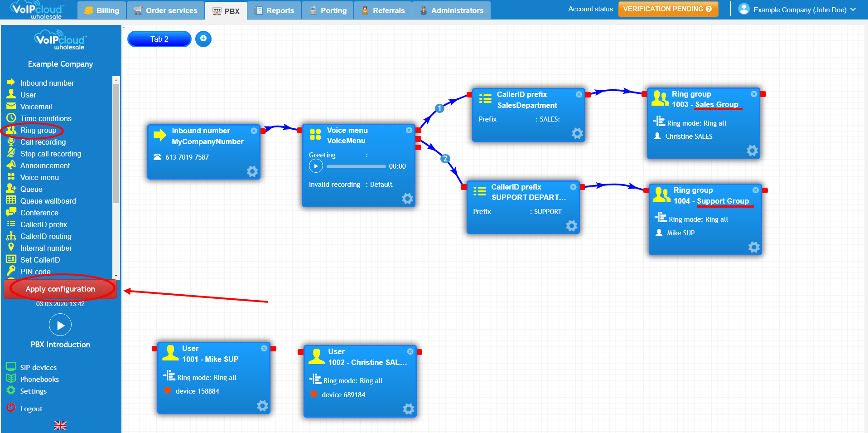
Task: Click the Apply configuration button
Action: coord(60,288)
